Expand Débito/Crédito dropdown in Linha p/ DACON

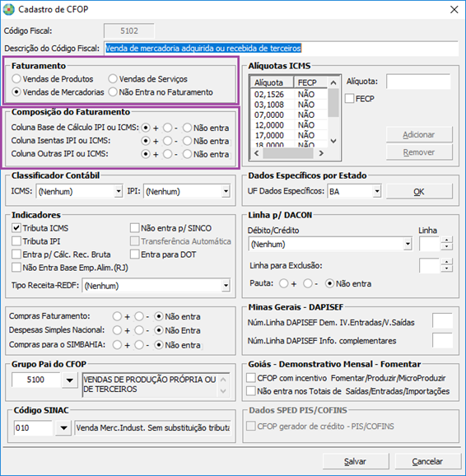pos(408,244)
